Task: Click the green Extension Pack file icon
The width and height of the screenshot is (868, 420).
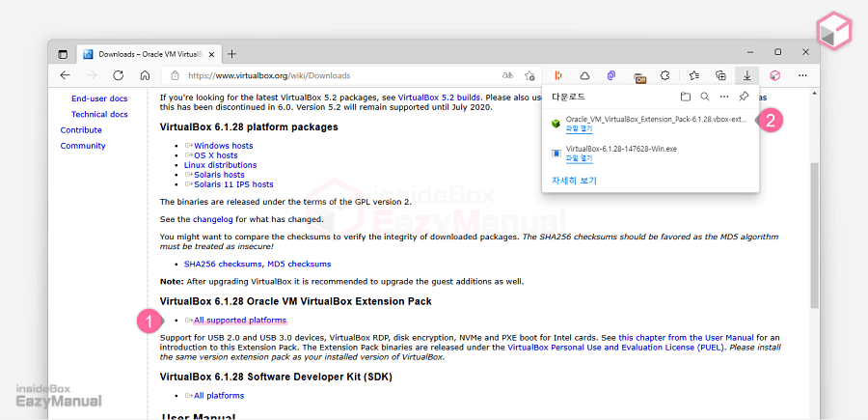Action: click(556, 124)
